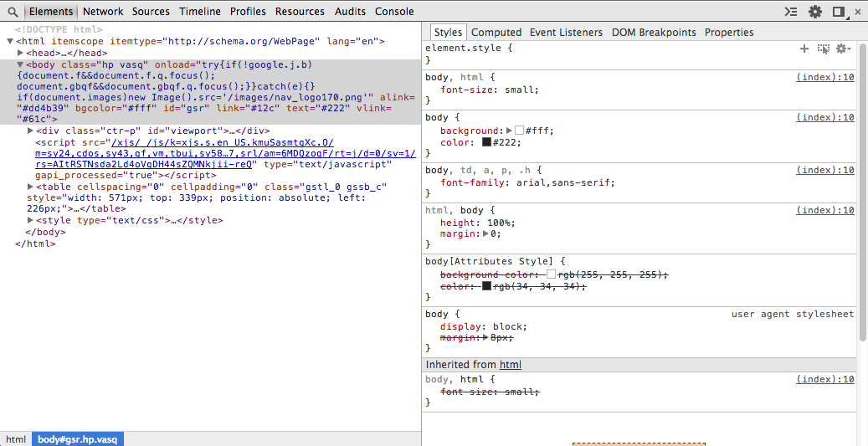Click the search magnifier icon in DevTools
The height and width of the screenshot is (446, 868).
click(x=13, y=11)
